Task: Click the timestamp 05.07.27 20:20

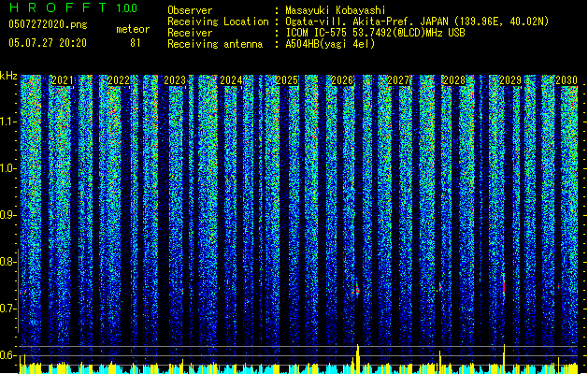Action: coord(48,43)
